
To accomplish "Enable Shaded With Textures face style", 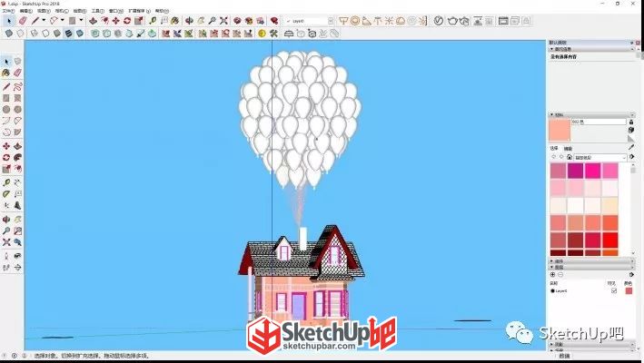I will (x=69, y=34).
